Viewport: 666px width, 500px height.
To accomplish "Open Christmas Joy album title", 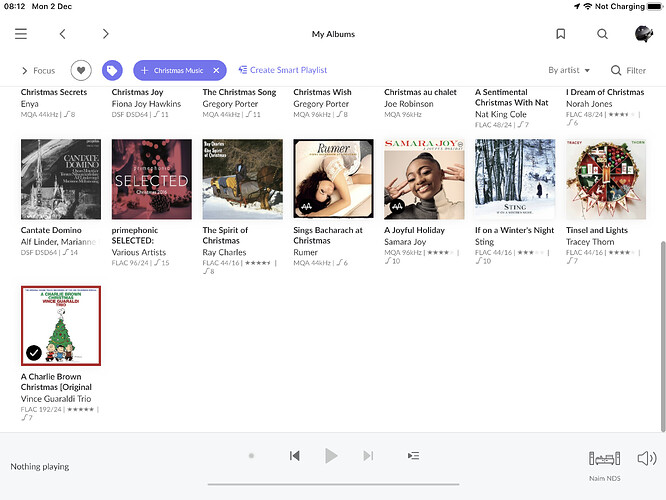I will pyautogui.click(x=137, y=92).
